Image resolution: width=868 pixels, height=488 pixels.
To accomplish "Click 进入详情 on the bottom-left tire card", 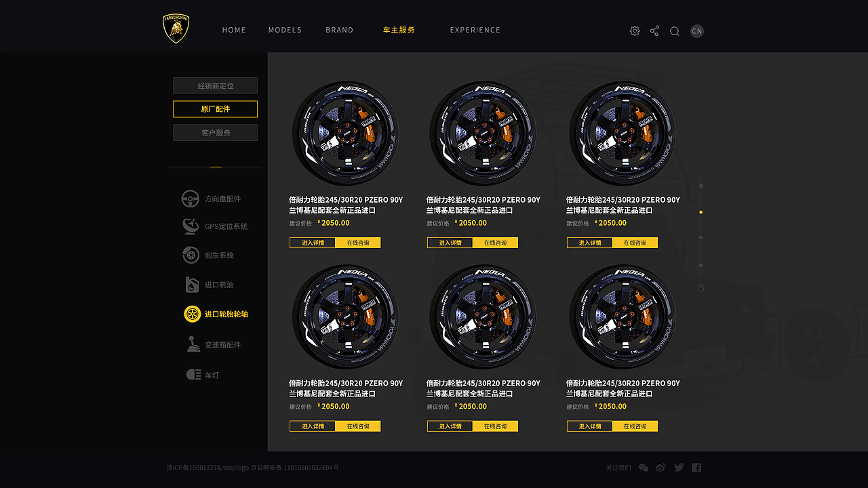I will tap(313, 426).
